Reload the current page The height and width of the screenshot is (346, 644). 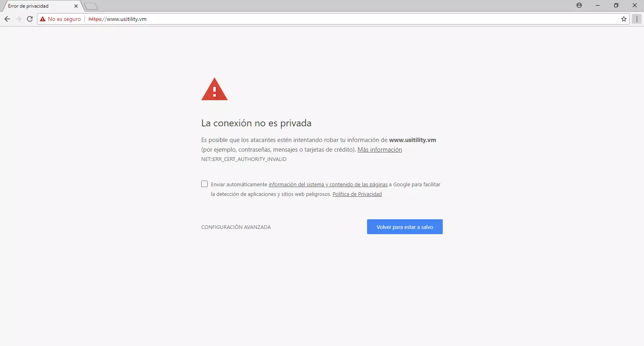[30, 19]
